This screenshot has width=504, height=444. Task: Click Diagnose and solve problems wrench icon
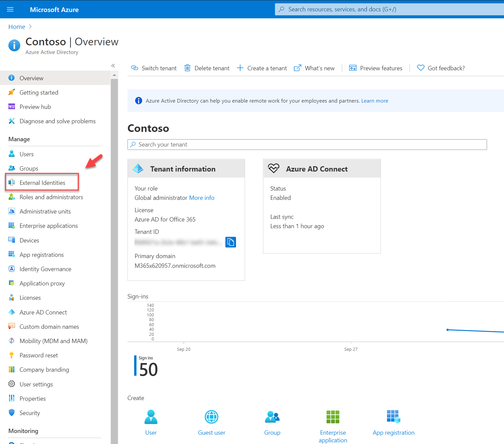(12, 121)
